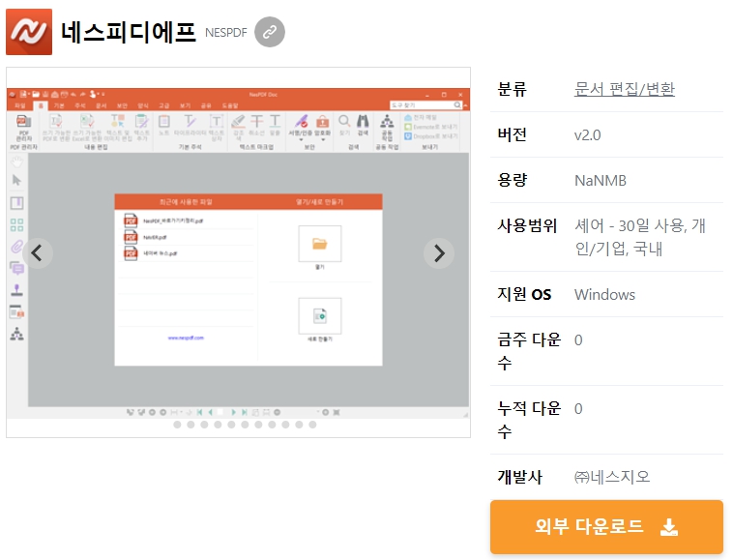This screenshot has height=560, width=733.
Task: Click the 개발사 label
Action: (520, 477)
